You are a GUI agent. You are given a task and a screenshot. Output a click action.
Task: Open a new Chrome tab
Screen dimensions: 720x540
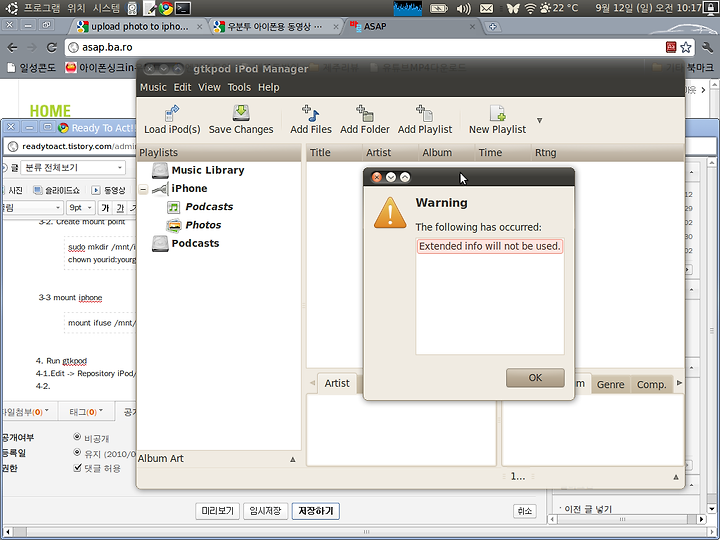tap(493, 27)
